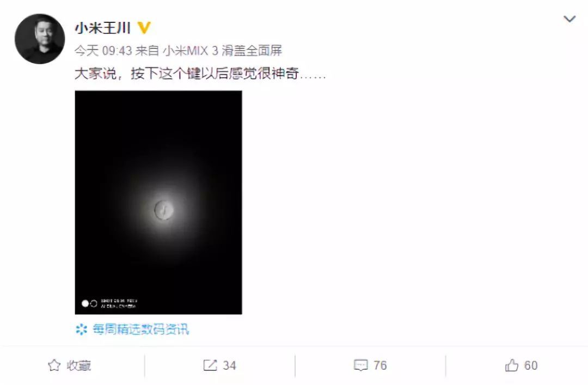Open the post options chevron menu
The width and height of the screenshot is (588, 385).
point(569,19)
